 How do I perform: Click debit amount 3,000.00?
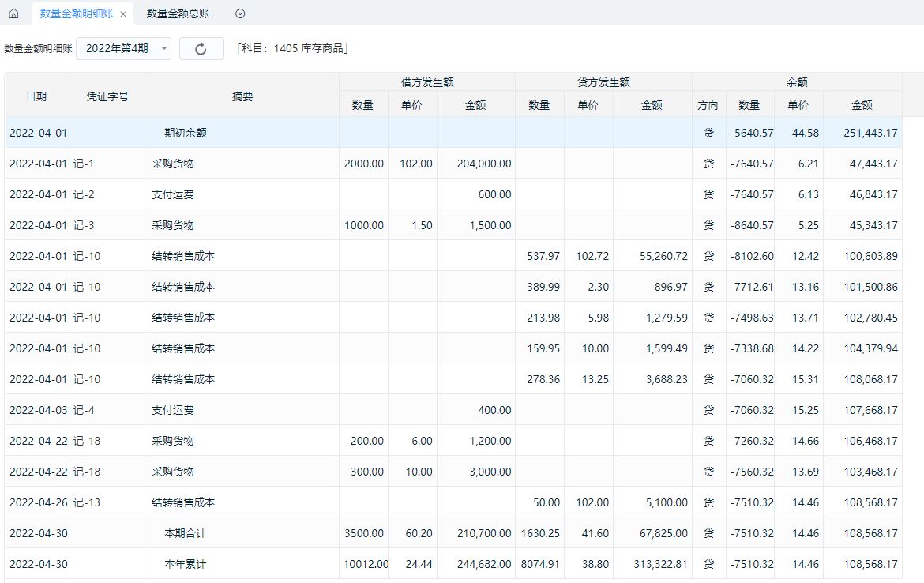point(490,472)
